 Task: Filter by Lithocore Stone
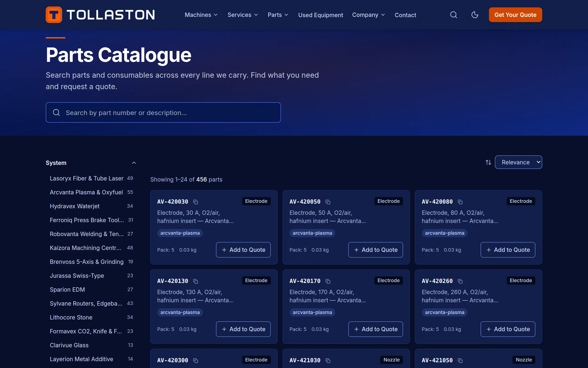(91, 317)
